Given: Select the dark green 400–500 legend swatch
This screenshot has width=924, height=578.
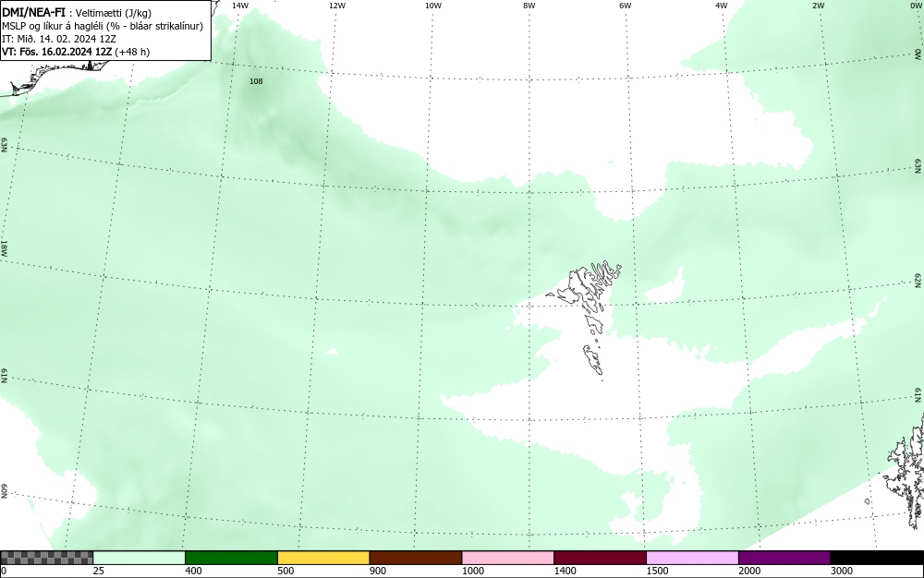Looking at the screenshot, I should 231,558.
